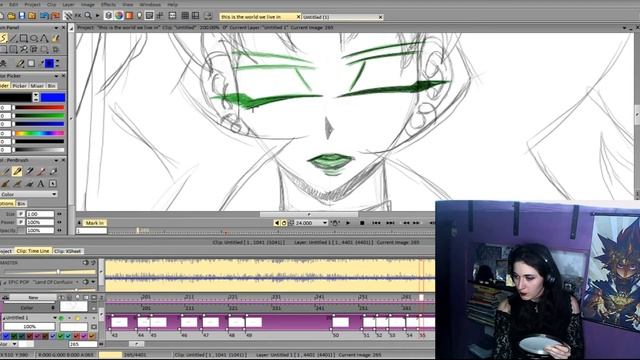Click the New layer button
This screenshot has width=640, height=360.
click(33, 298)
